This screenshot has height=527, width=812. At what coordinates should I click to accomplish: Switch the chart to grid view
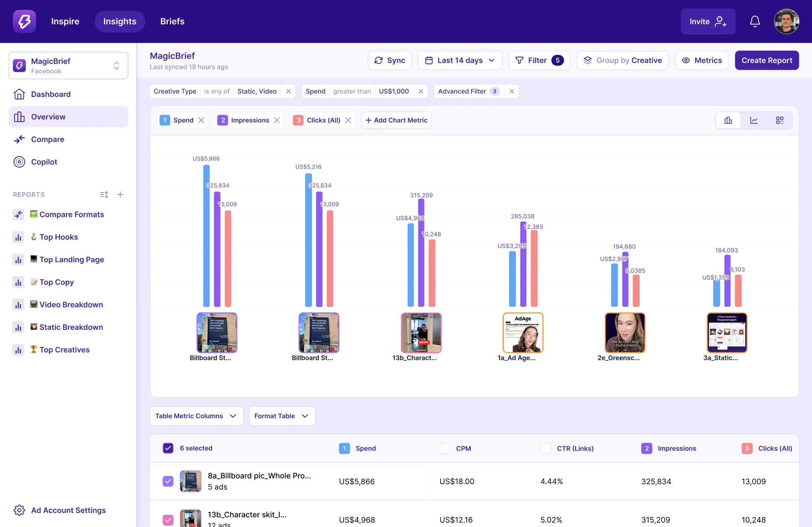pyautogui.click(x=780, y=120)
